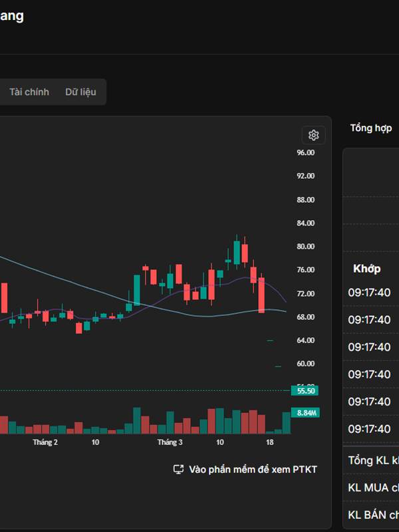
Task: Click the rightmost tall green volume bar
Action: coord(286,424)
